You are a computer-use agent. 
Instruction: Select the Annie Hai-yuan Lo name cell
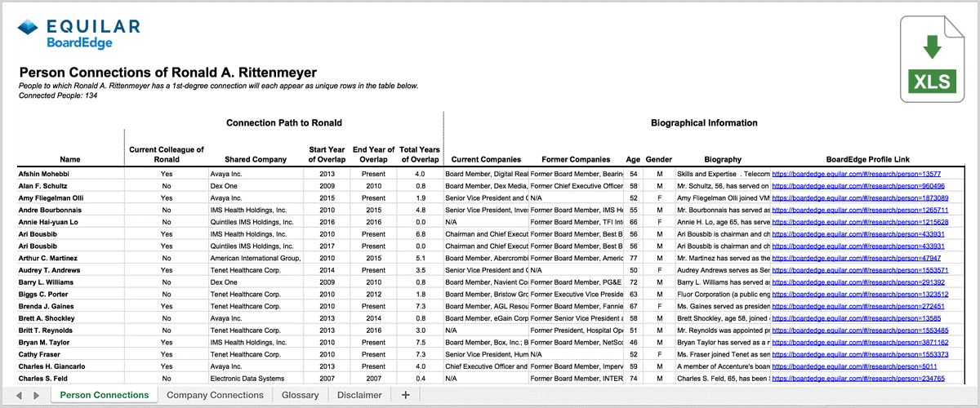[70, 222]
